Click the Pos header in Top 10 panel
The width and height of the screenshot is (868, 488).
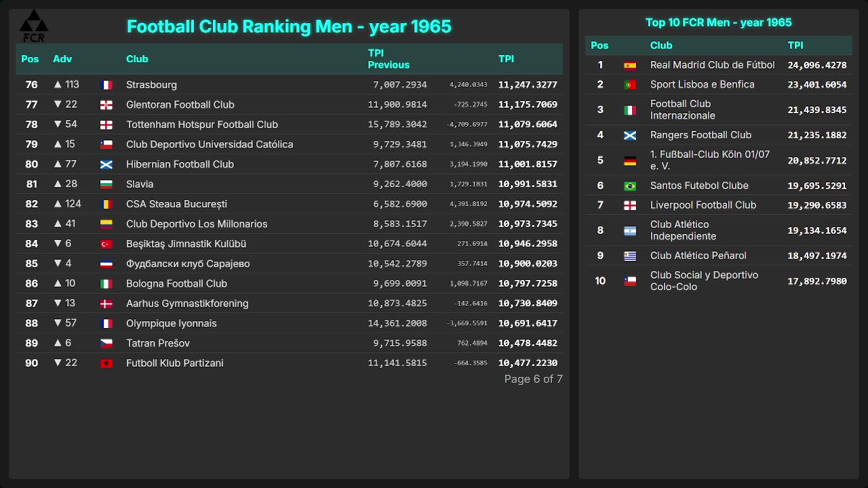click(x=599, y=45)
